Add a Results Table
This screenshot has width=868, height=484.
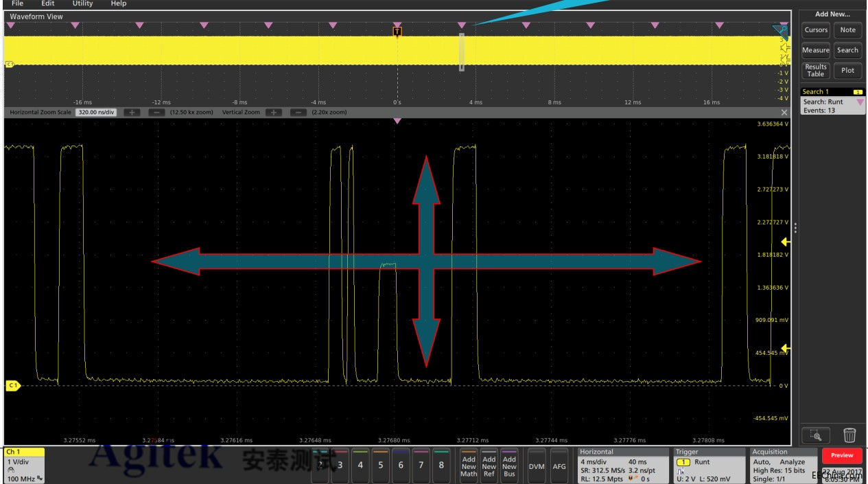tap(816, 71)
